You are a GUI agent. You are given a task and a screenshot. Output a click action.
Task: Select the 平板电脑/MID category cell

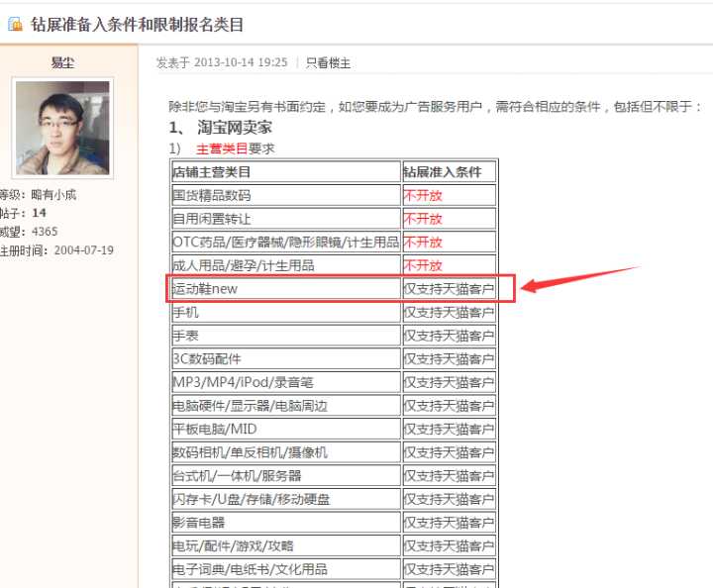point(215,429)
